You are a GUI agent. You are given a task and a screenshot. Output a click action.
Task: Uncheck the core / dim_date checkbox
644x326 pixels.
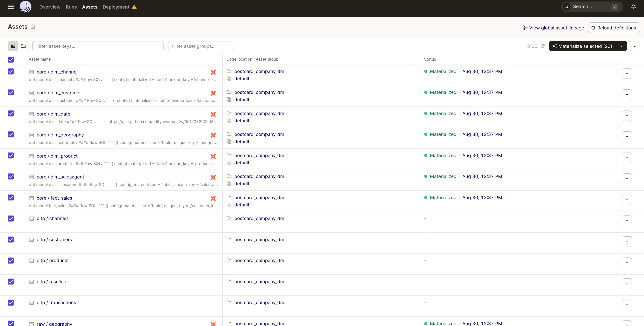pos(11,114)
